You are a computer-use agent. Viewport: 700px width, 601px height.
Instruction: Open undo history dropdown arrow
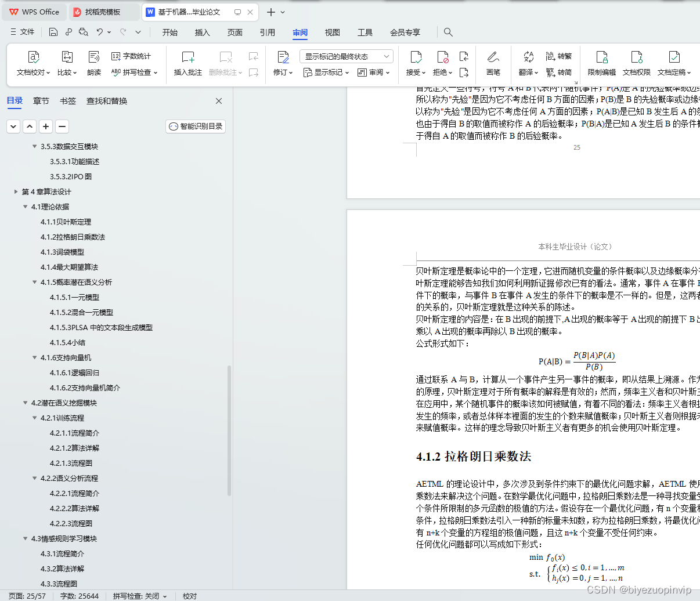[109, 32]
